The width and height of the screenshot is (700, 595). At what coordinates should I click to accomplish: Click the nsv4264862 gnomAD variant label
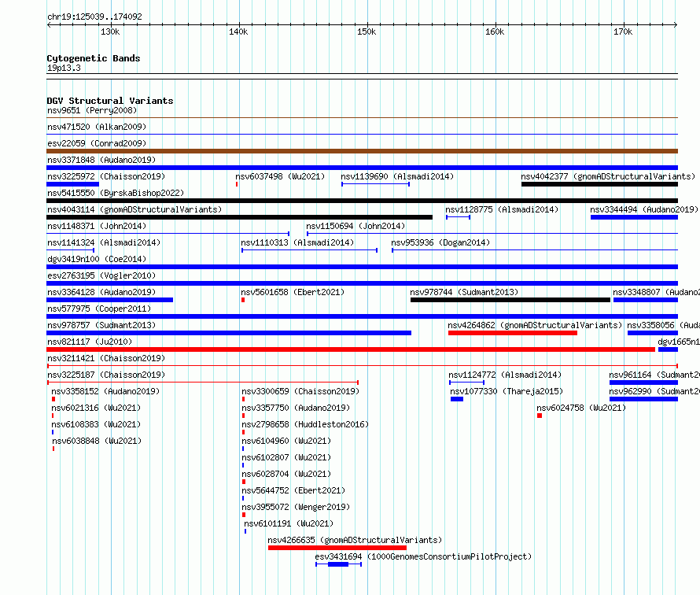click(x=535, y=325)
